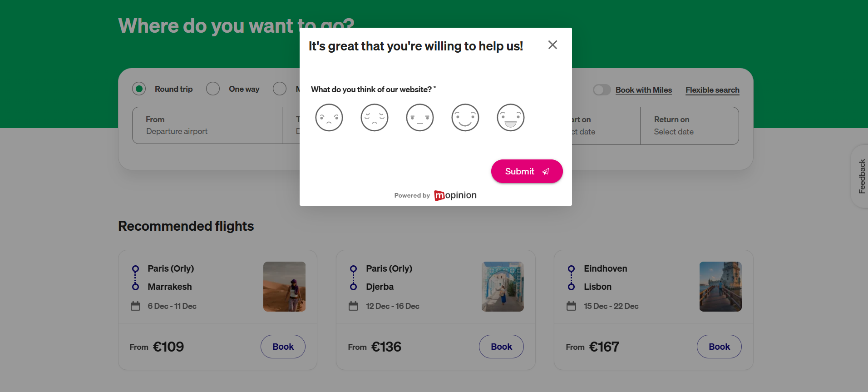
Task: Click the calendar icon for Marrakesh flight dates
Action: (x=135, y=306)
